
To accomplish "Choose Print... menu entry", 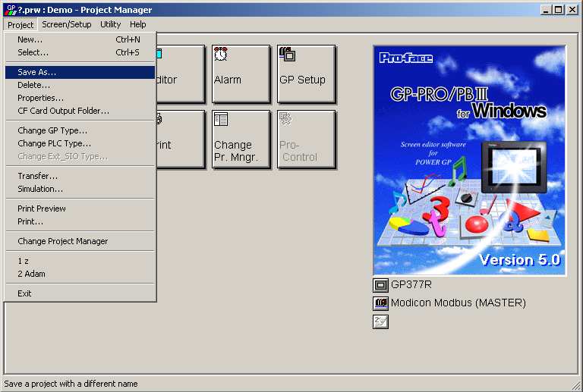I will [x=80, y=221].
